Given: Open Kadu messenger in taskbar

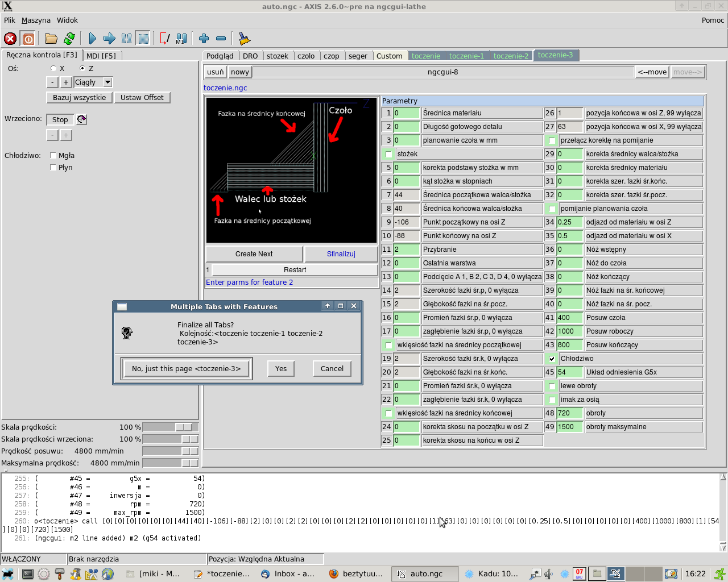Looking at the screenshot, I should 492,574.
